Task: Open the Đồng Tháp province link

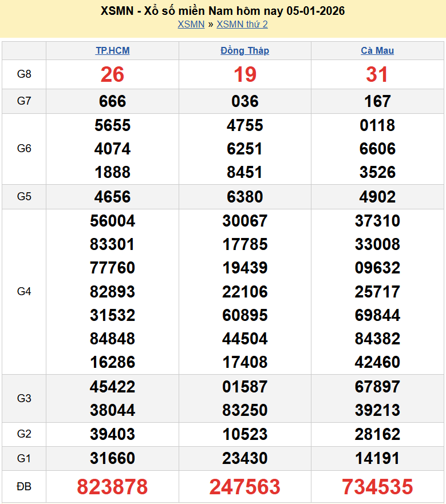Action: point(244,51)
